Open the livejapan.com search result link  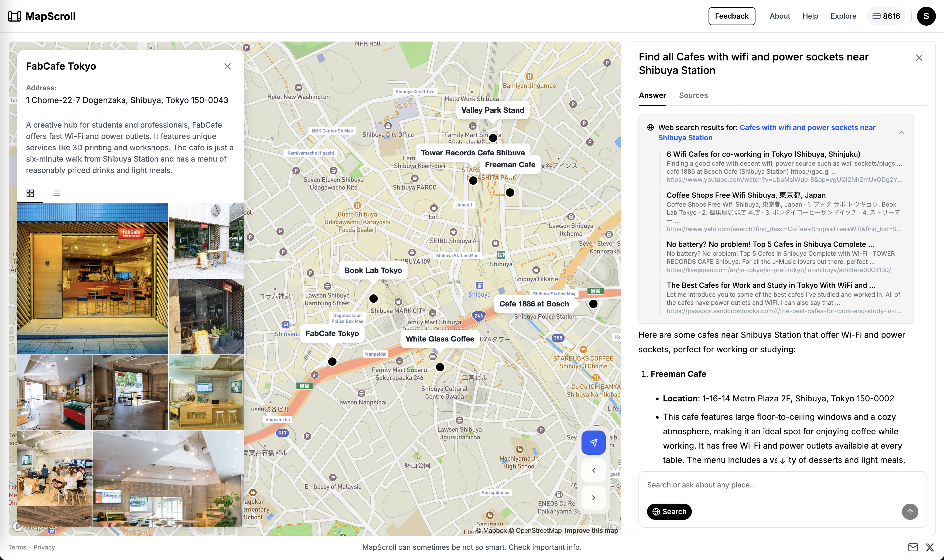tap(778, 270)
